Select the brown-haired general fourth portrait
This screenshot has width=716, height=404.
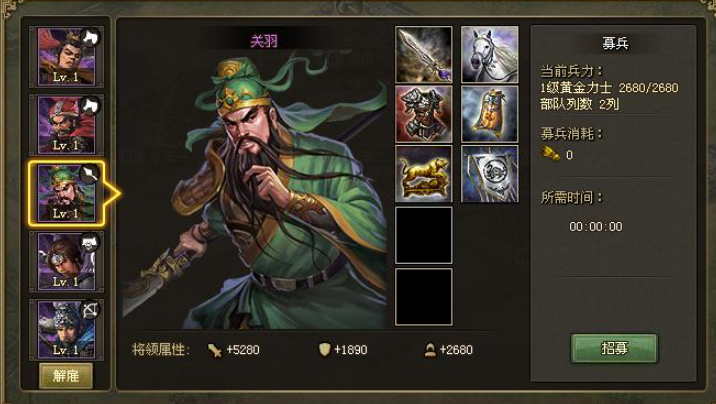[67, 261]
